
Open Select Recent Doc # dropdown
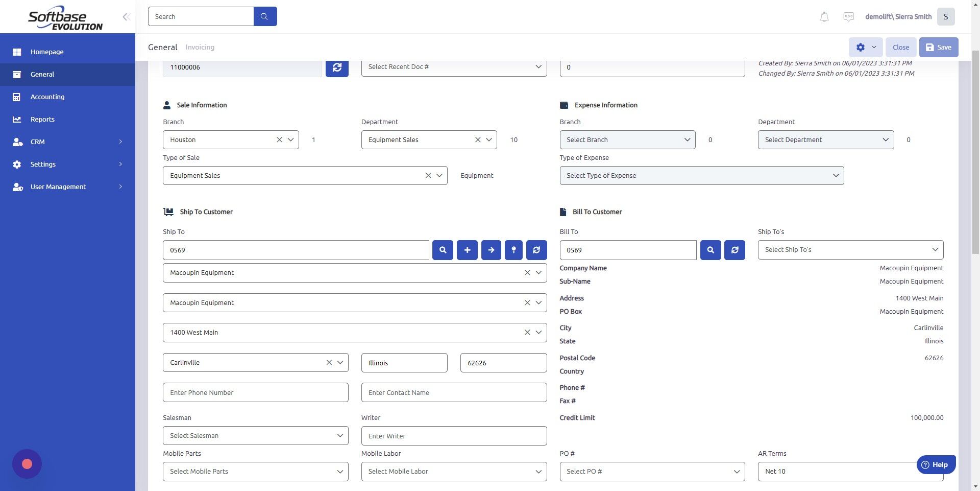click(x=454, y=67)
